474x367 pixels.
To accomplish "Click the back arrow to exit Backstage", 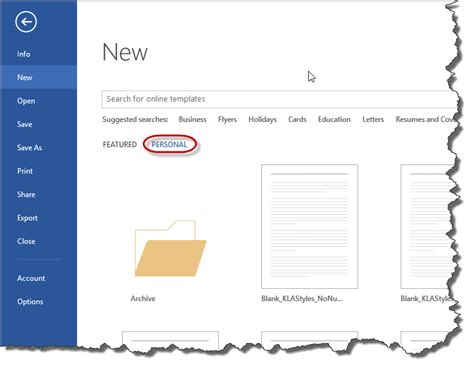I will pos(26,22).
